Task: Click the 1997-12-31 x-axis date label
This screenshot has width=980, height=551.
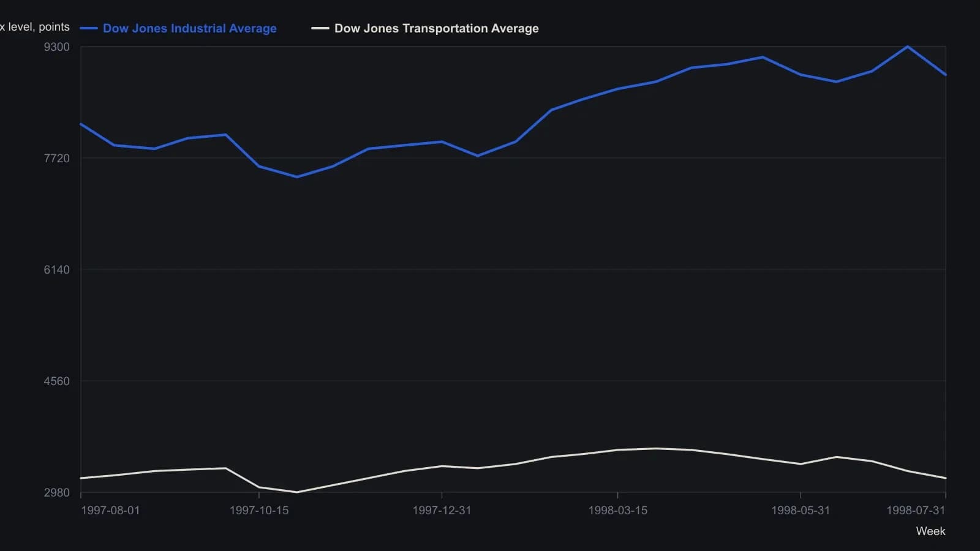Action: (x=442, y=511)
